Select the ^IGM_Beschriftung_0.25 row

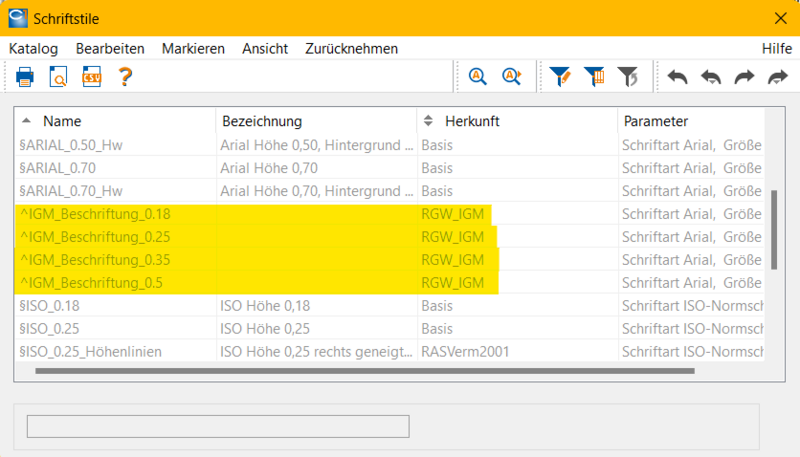click(x=390, y=237)
